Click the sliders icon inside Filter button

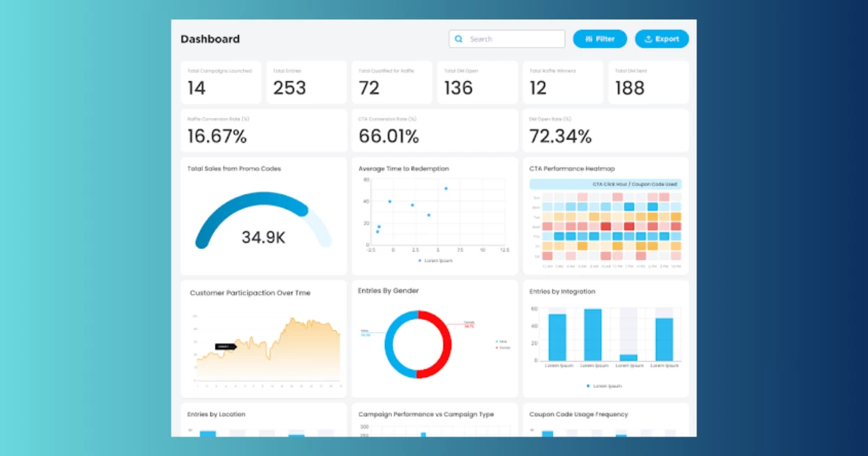point(590,39)
